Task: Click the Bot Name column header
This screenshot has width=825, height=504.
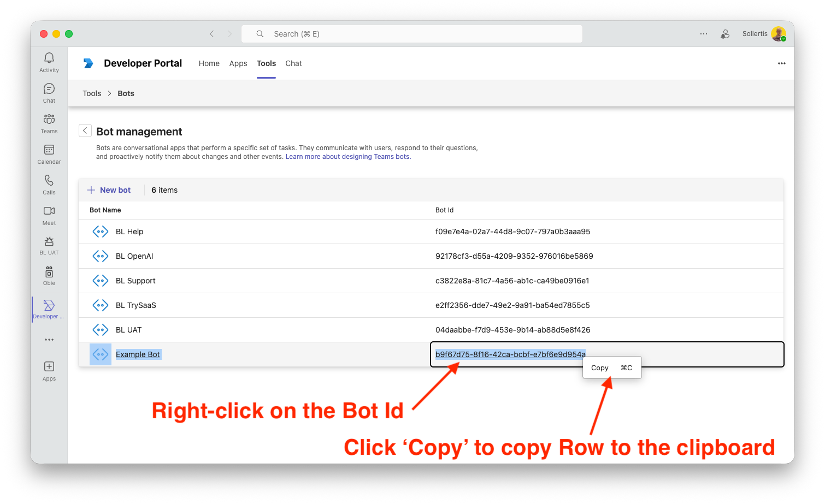Action: point(105,210)
